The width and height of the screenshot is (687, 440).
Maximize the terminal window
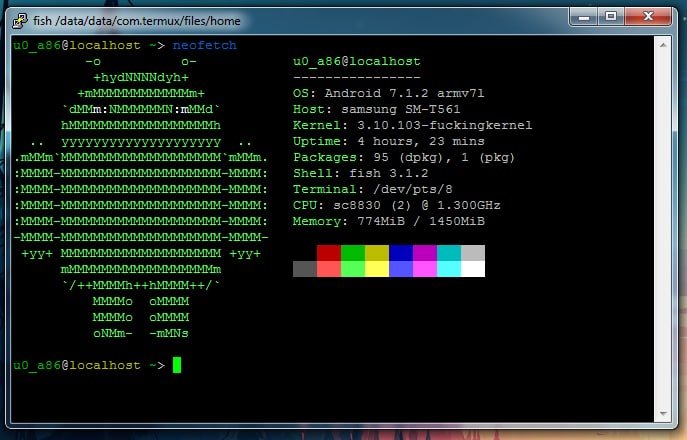(611, 17)
